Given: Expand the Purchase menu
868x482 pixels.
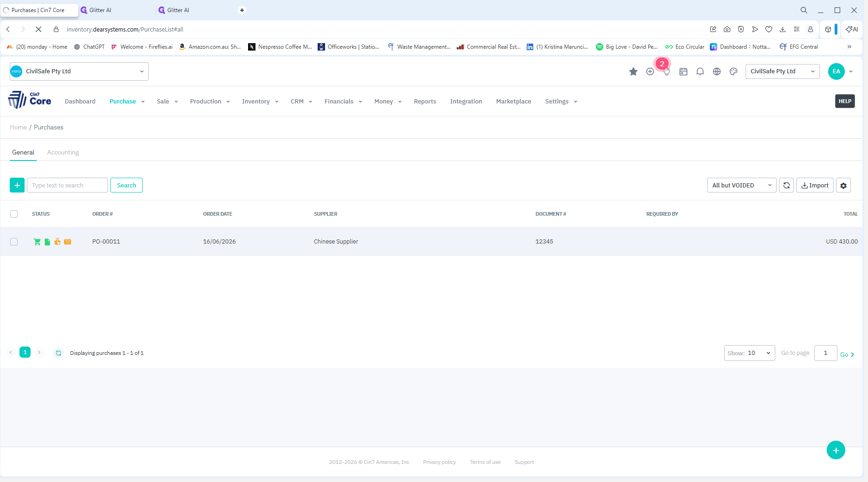Looking at the screenshot, I should [x=127, y=102].
